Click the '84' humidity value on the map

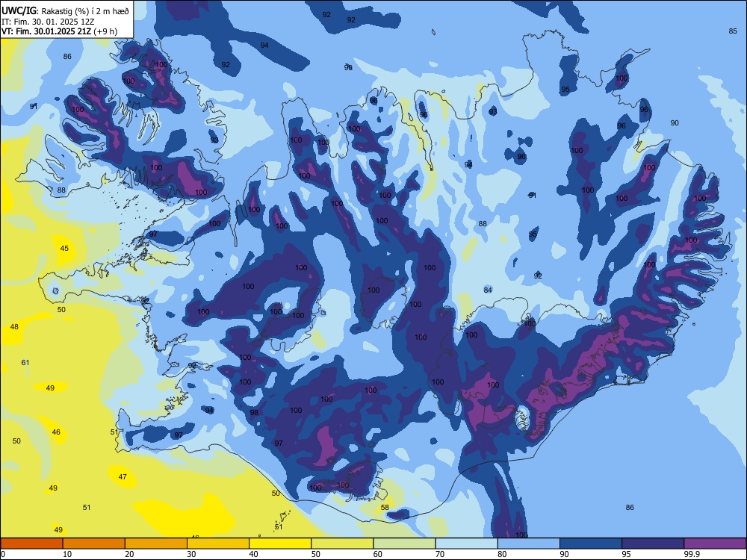[488, 290]
